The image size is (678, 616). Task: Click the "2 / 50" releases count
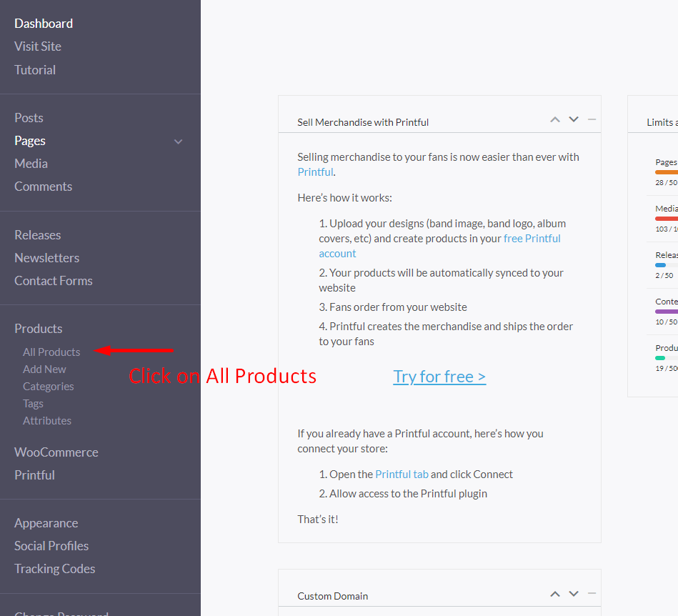664,276
